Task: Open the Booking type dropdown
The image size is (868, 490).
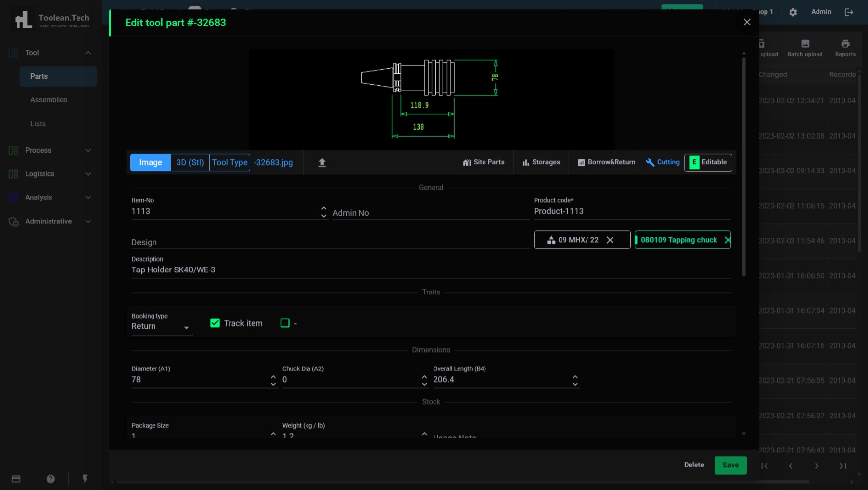Action: [x=161, y=326]
